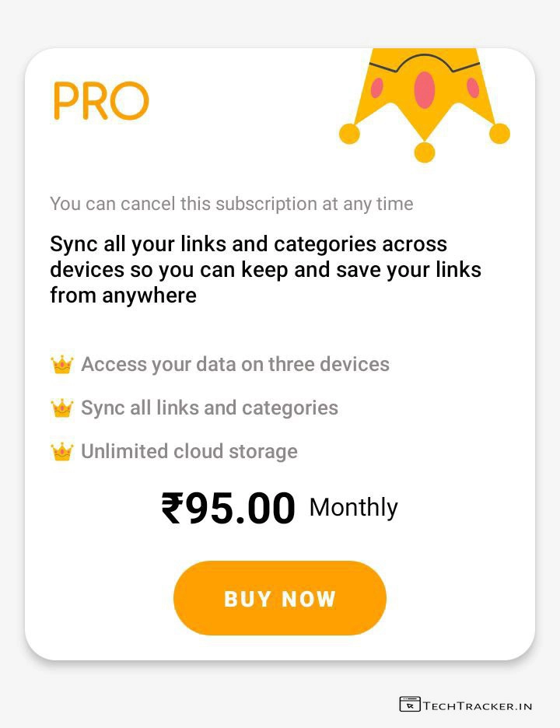Click the crown's right pink jewel

pyautogui.click(x=473, y=88)
